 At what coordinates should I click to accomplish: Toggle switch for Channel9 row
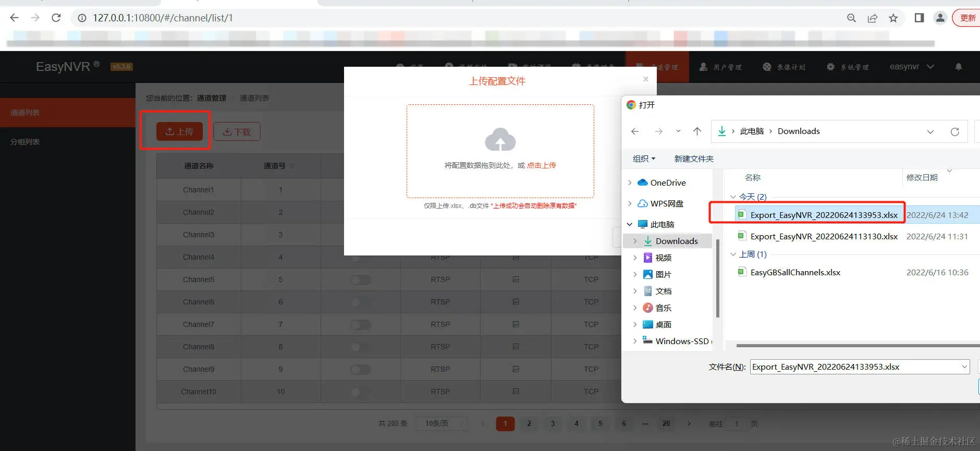(x=361, y=370)
